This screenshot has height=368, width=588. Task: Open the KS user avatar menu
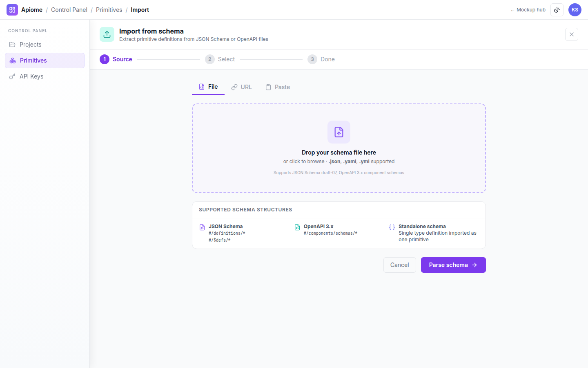[x=575, y=10]
